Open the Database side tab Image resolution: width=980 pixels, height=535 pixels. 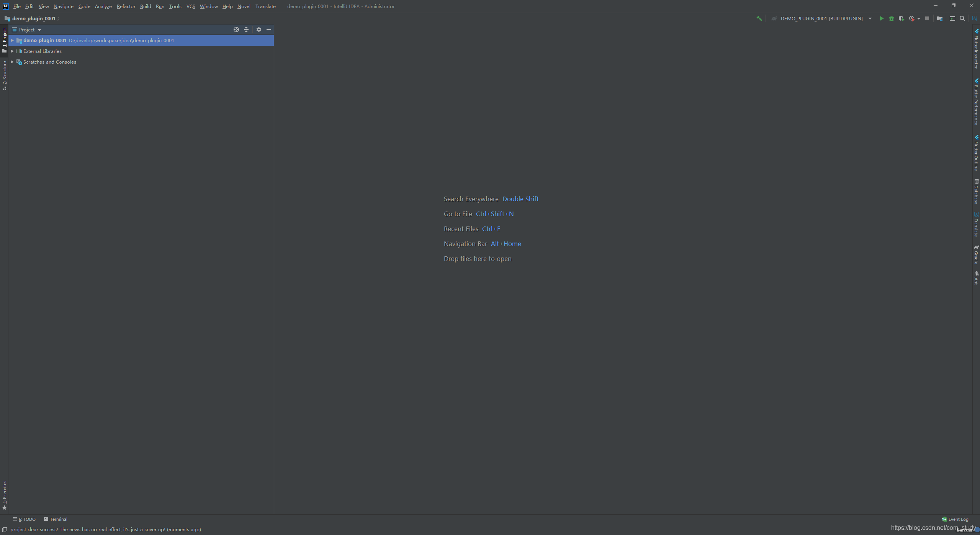(976, 192)
